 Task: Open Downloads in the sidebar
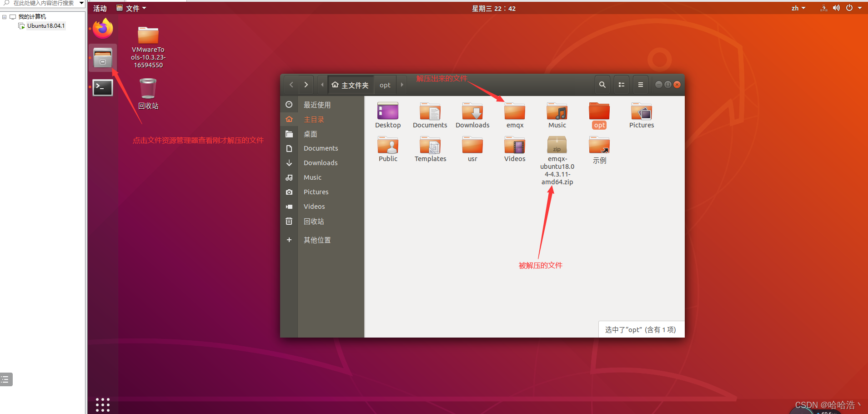tap(322, 163)
